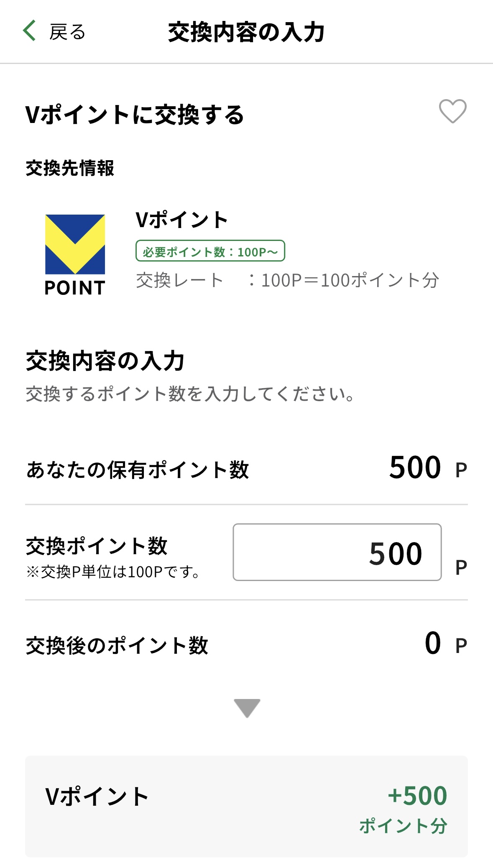This screenshot has width=493, height=868.
Task: Tap the 交換レート 100P＝100ポイント分 text
Action: pos(288,280)
